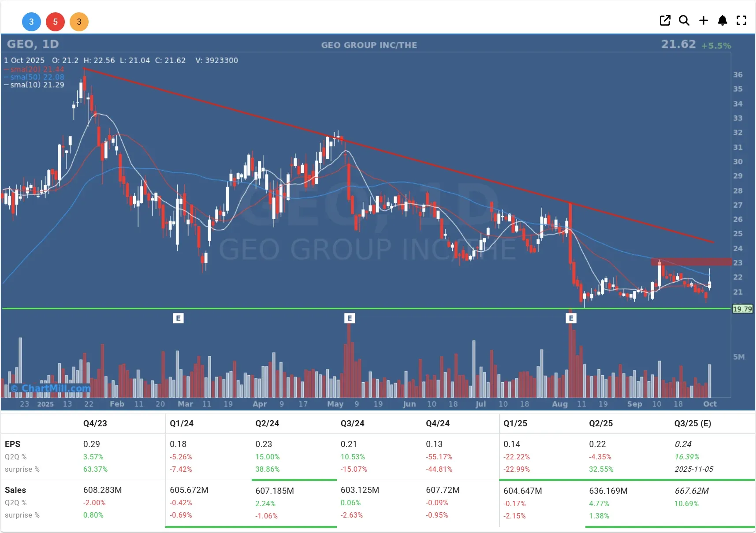
Task: Select the Q3/25 (E) column header
Action: (693, 423)
